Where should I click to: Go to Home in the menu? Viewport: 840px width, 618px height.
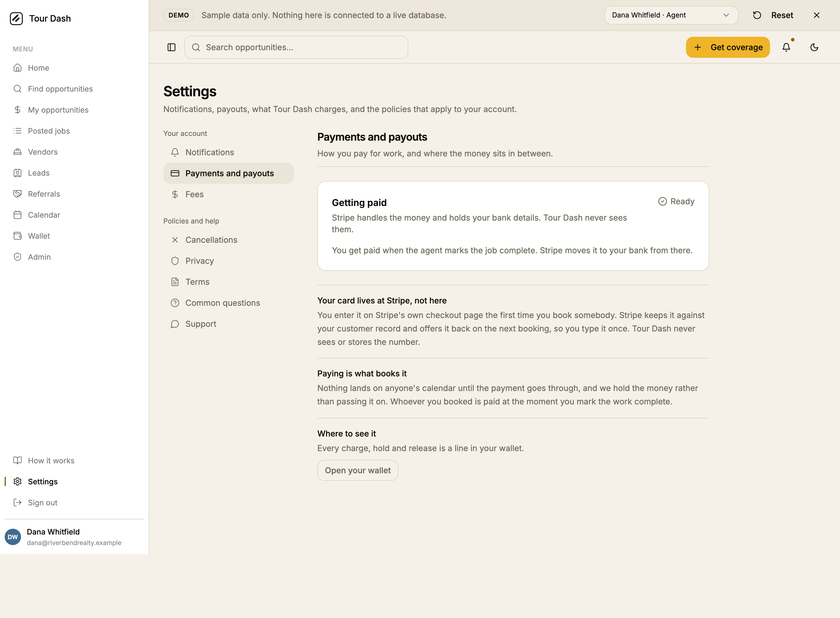pyautogui.click(x=75, y=68)
